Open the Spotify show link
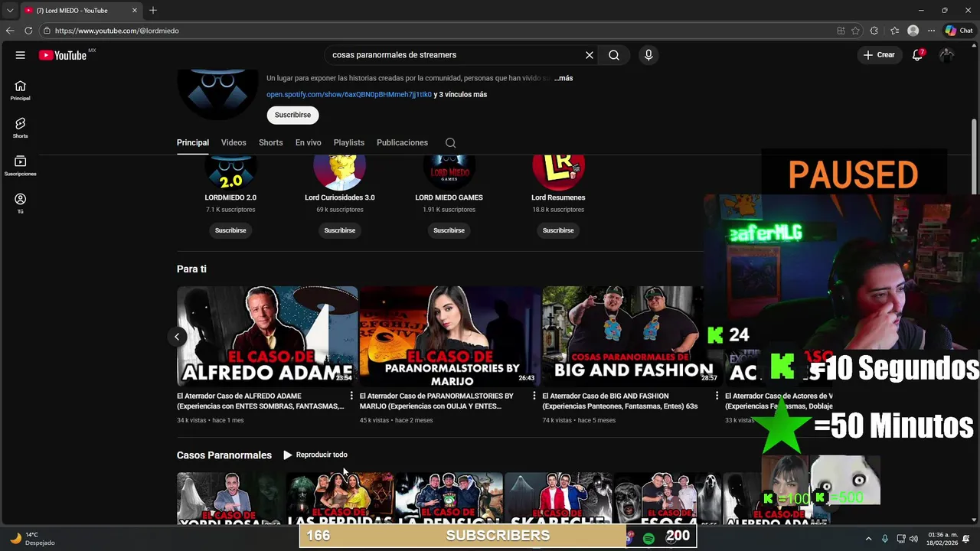 tap(348, 94)
